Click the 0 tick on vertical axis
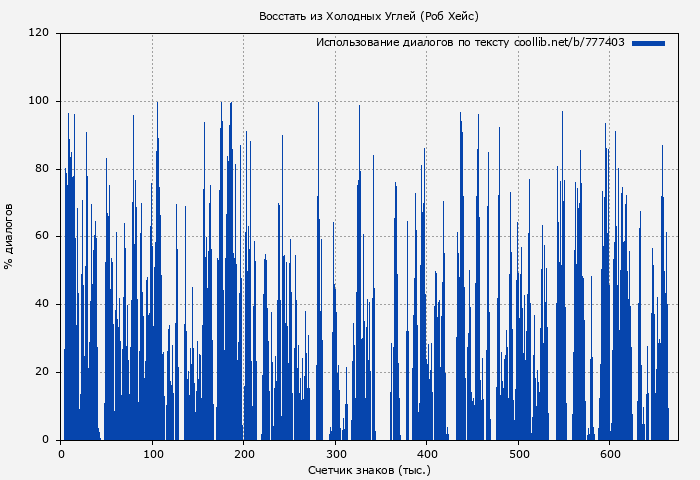The width and height of the screenshot is (700, 480). [x=46, y=440]
